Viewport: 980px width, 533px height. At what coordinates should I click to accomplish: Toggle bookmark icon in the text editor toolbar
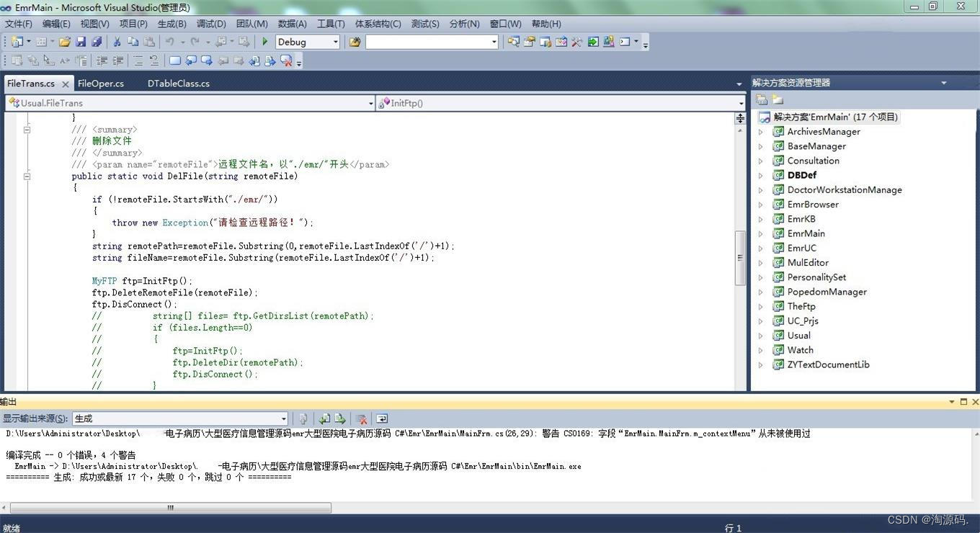pos(174,61)
